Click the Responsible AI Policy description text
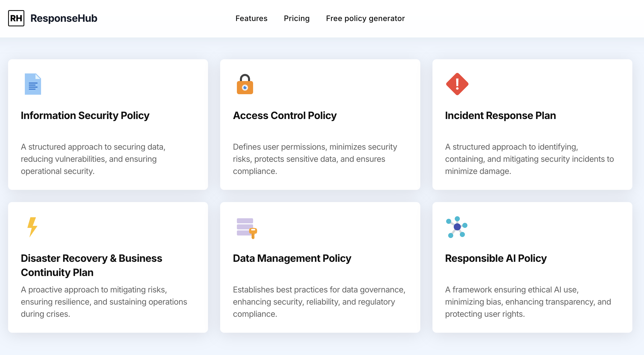The height and width of the screenshot is (355, 644). pos(528,302)
